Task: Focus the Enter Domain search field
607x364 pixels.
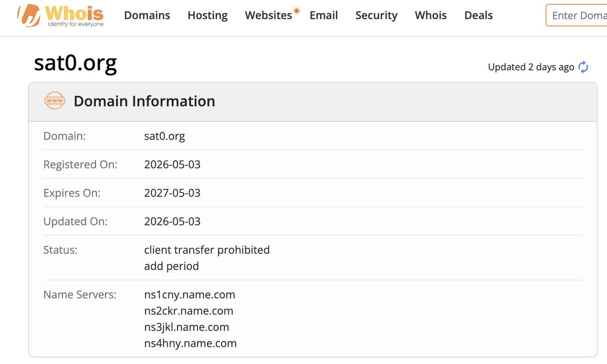Action: [577, 15]
